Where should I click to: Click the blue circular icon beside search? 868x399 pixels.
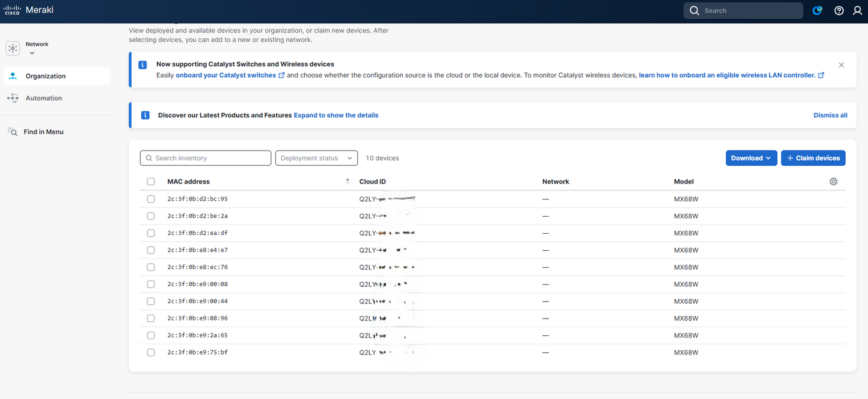pos(817,11)
